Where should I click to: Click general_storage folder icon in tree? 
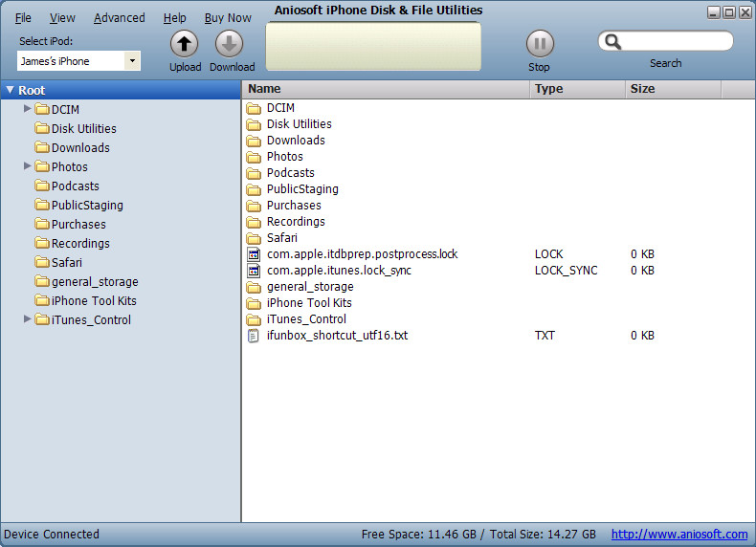tap(42, 281)
